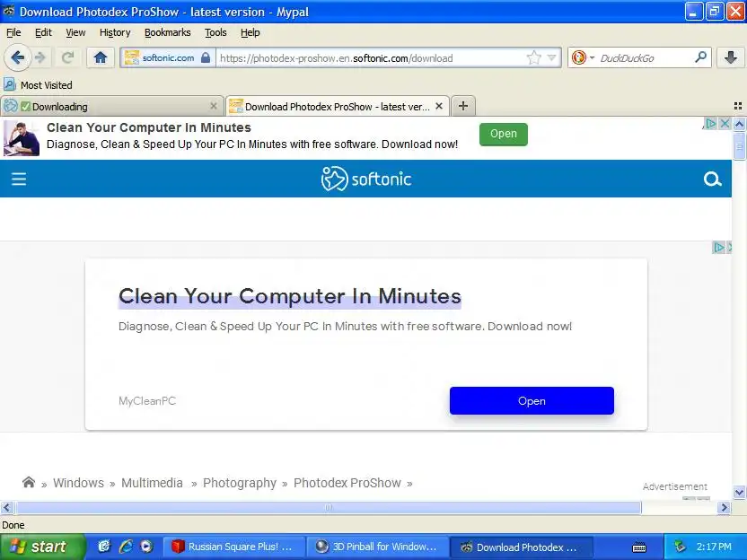Open the DuckDuckGo search engine selector

pyautogui.click(x=582, y=58)
